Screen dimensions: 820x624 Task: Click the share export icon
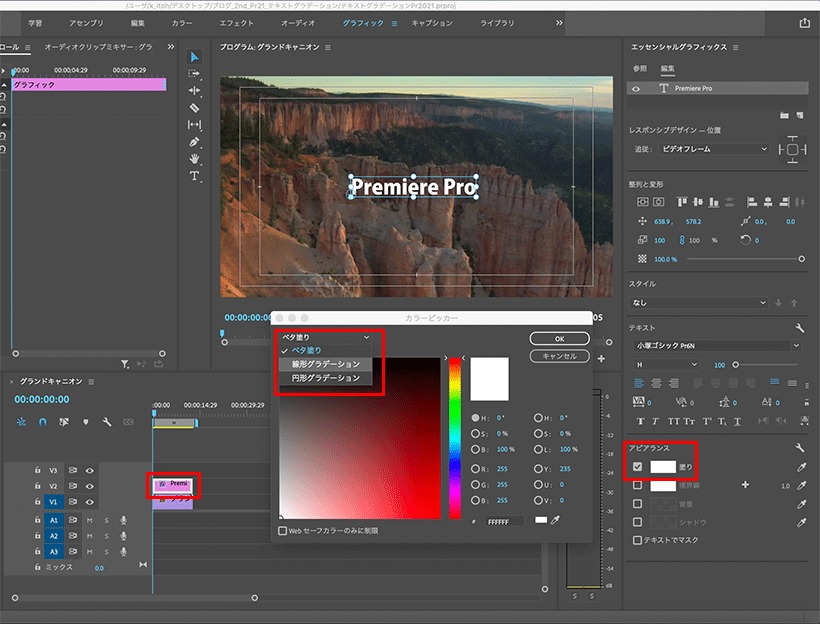(804, 23)
